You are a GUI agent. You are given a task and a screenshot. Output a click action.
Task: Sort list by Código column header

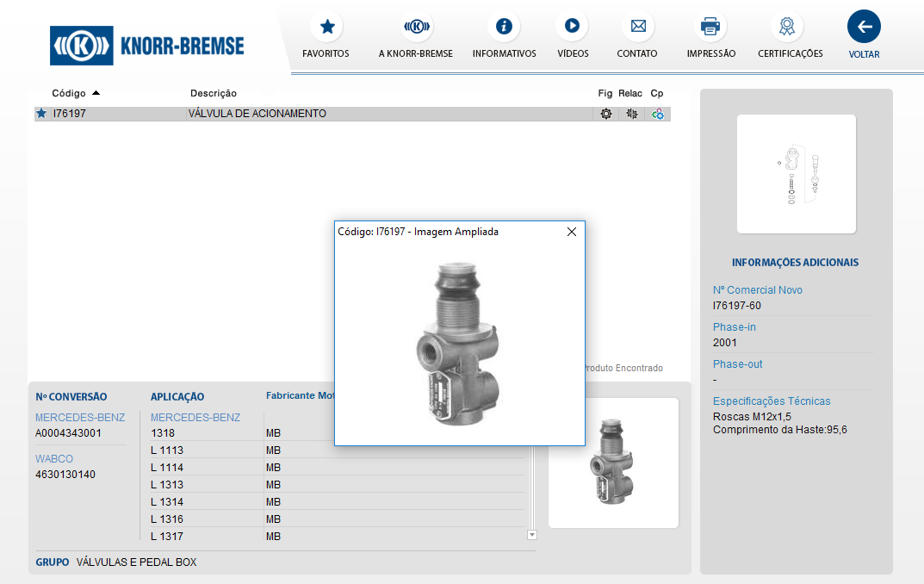tap(69, 93)
